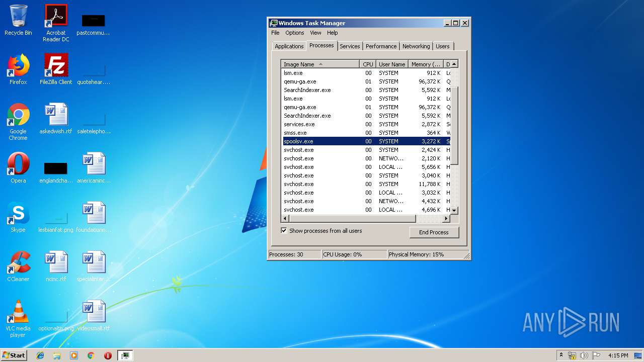
Task: Select the services.exe process row
Action: coord(366,124)
